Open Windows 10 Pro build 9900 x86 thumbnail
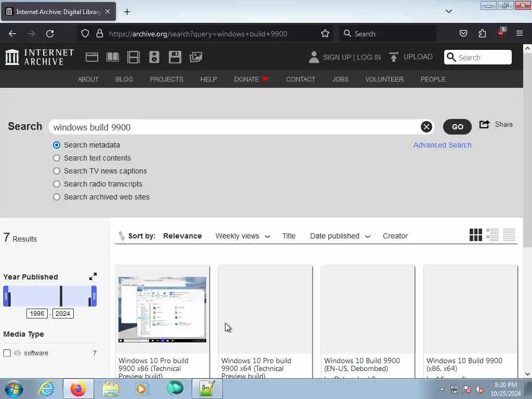Image resolution: width=532 pixels, height=399 pixels. (162, 310)
